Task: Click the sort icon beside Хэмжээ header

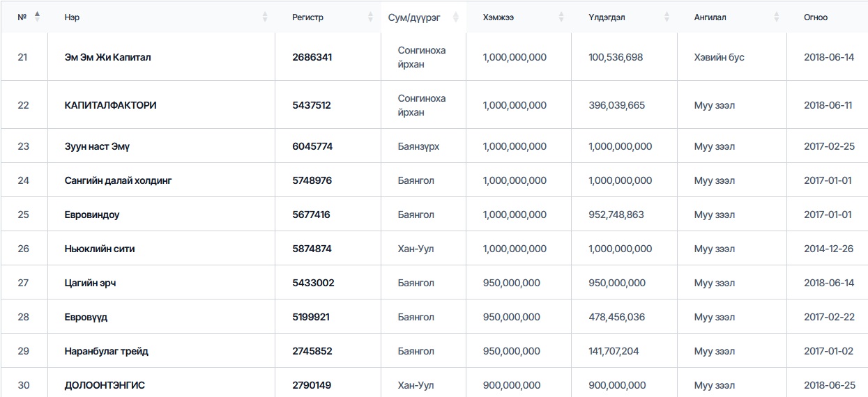Action: click(x=561, y=17)
